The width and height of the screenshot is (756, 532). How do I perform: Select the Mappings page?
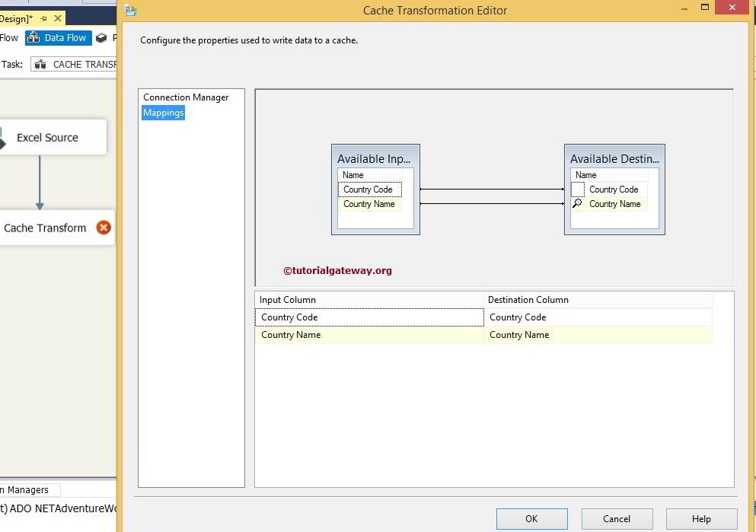[163, 113]
